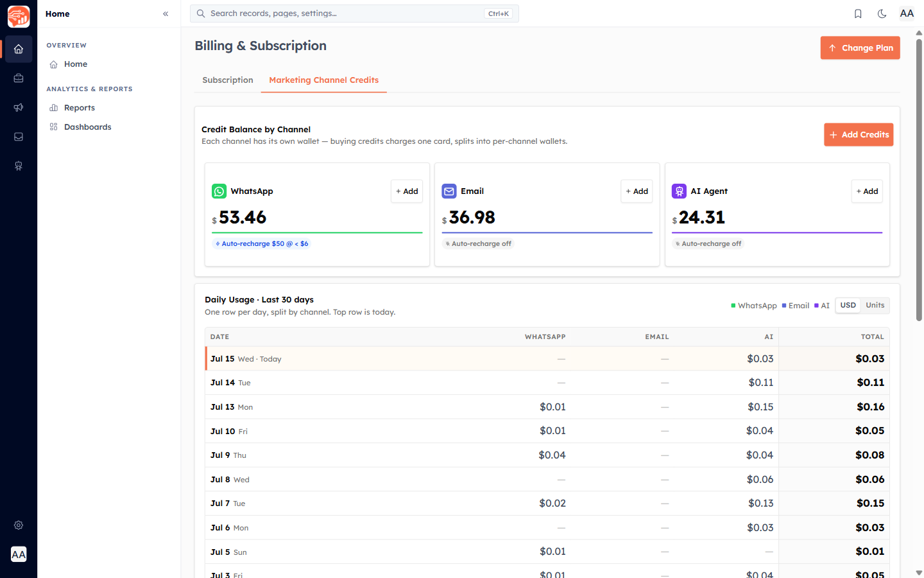This screenshot has height=578, width=924.
Task: Click Jul 7 AI value $0.13
Action: point(760,504)
